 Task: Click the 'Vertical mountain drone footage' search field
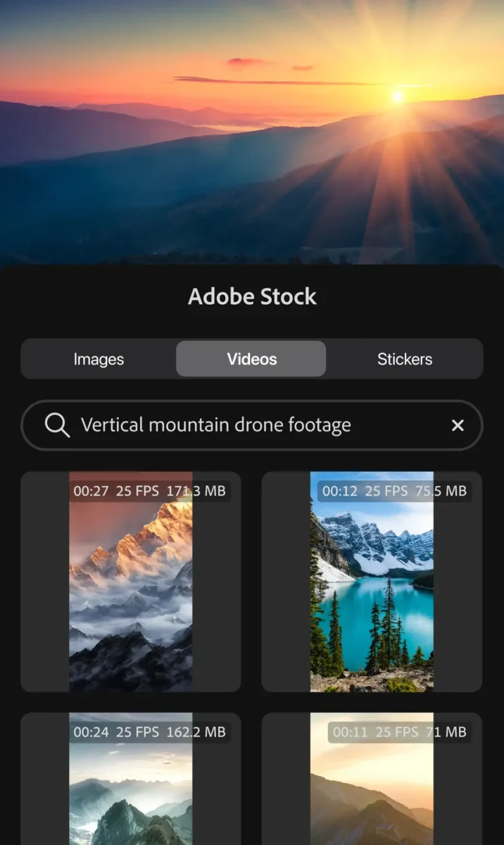pos(252,425)
